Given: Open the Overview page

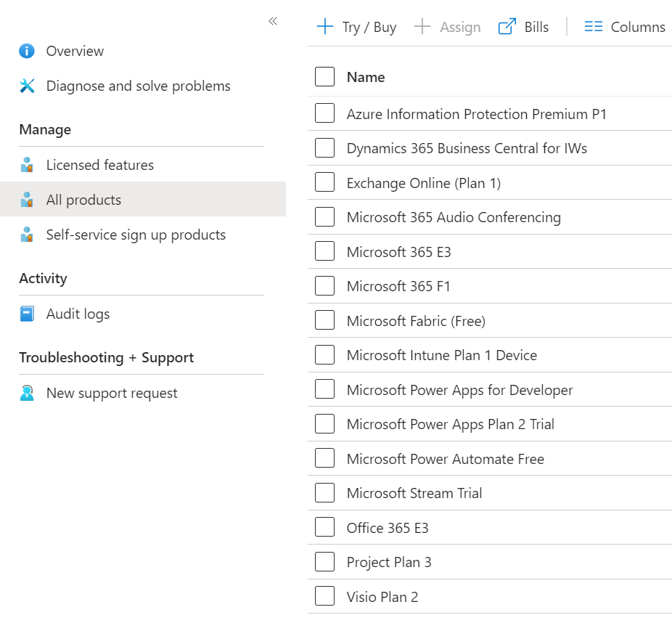Looking at the screenshot, I should 75,51.
